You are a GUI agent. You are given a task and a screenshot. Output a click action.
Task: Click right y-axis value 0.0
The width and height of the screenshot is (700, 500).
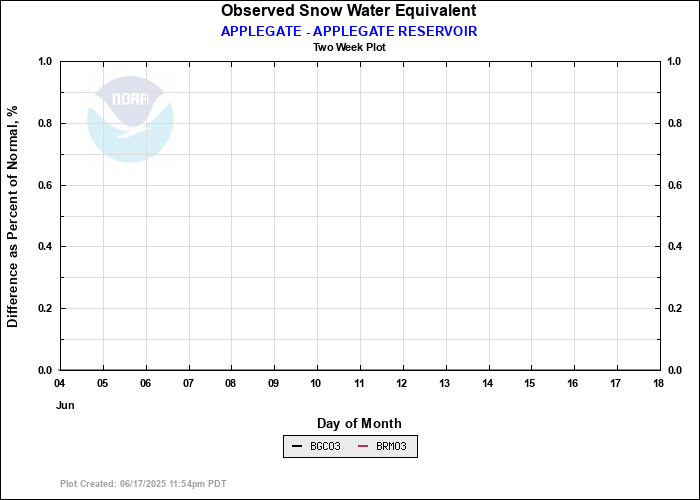[674, 370]
